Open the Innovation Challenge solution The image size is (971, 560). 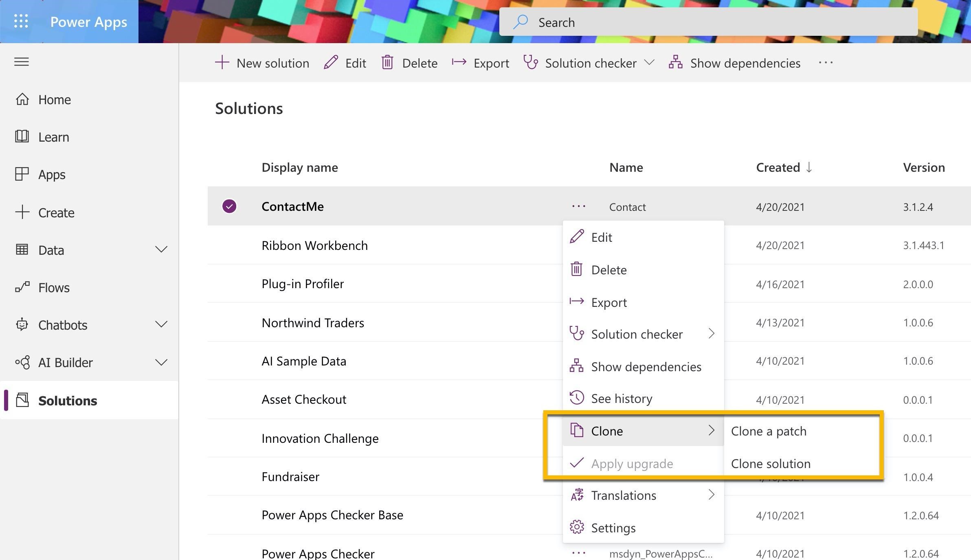[320, 438]
